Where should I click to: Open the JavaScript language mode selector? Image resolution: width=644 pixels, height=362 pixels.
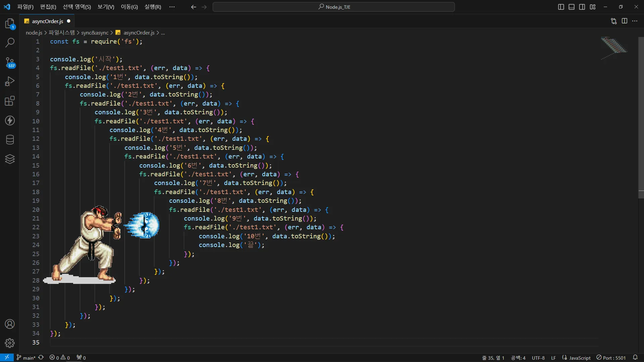(x=580, y=358)
